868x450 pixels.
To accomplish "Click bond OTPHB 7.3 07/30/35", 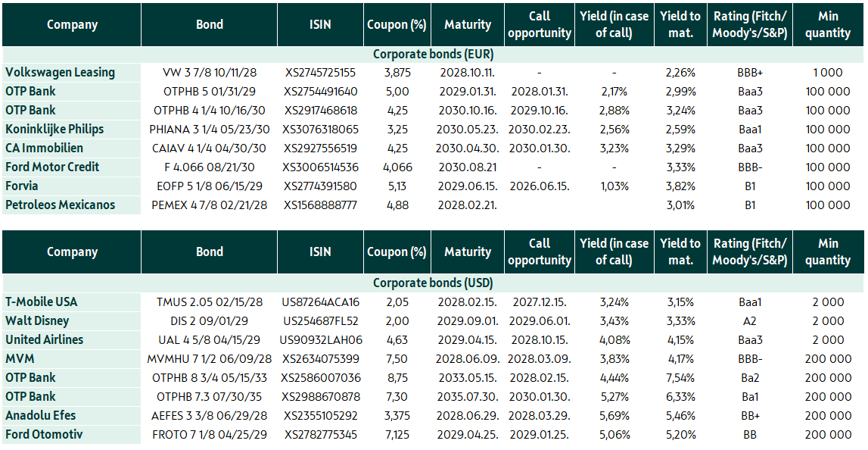I will tap(210, 396).
